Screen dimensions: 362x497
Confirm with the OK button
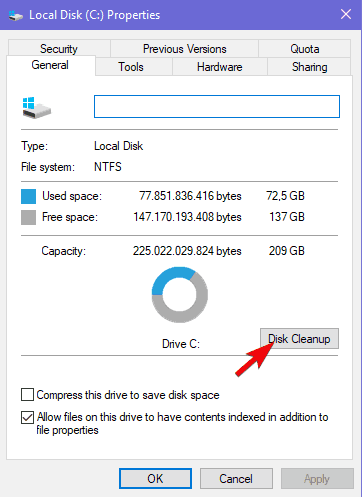155,479
